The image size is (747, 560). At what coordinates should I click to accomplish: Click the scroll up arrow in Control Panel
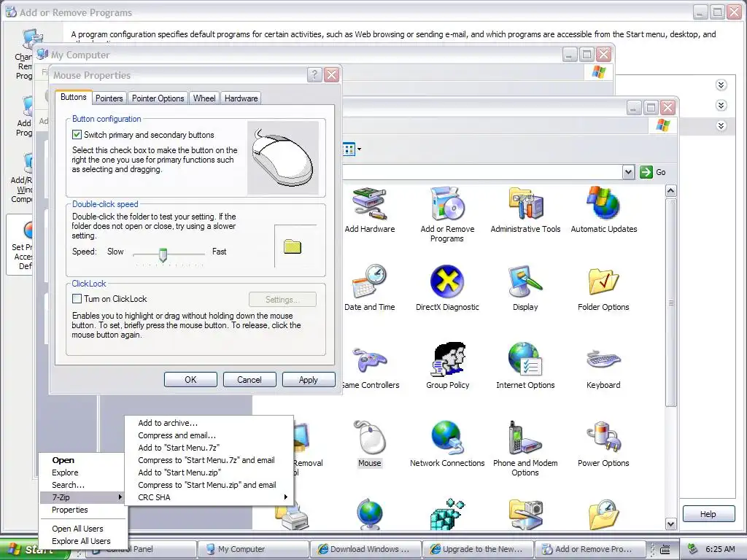tap(671, 192)
